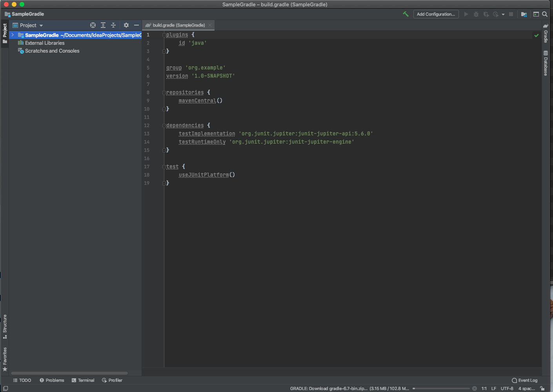
Task: Click the Debug bug icon in toolbar
Action: pos(476,14)
